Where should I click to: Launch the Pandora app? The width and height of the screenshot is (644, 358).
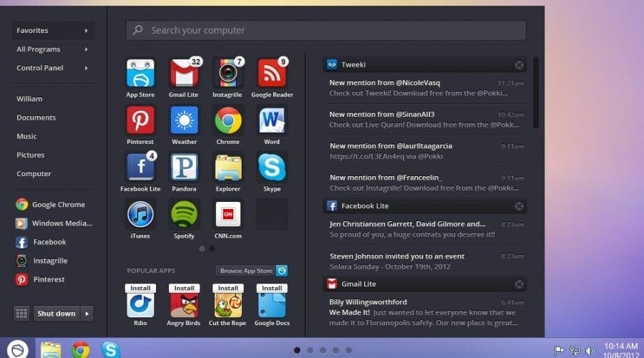[x=184, y=168]
